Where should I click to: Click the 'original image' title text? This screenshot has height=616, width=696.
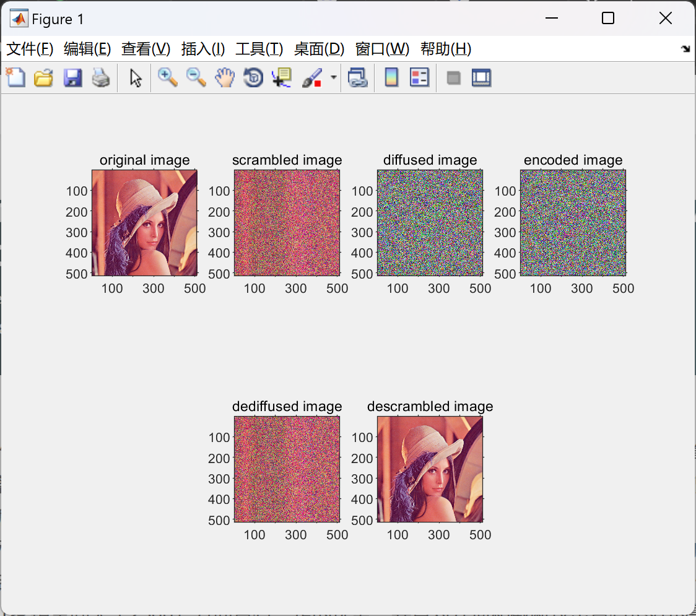pyautogui.click(x=144, y=160)
